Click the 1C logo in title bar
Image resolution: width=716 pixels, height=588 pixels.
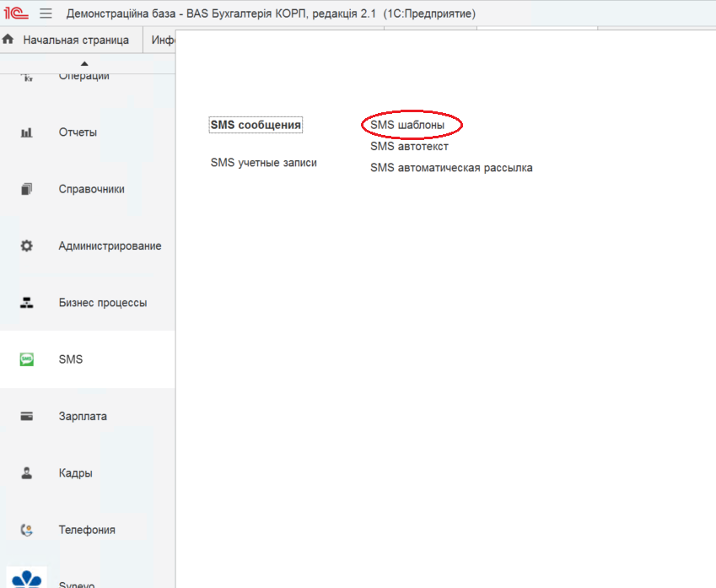pos(17,13)
